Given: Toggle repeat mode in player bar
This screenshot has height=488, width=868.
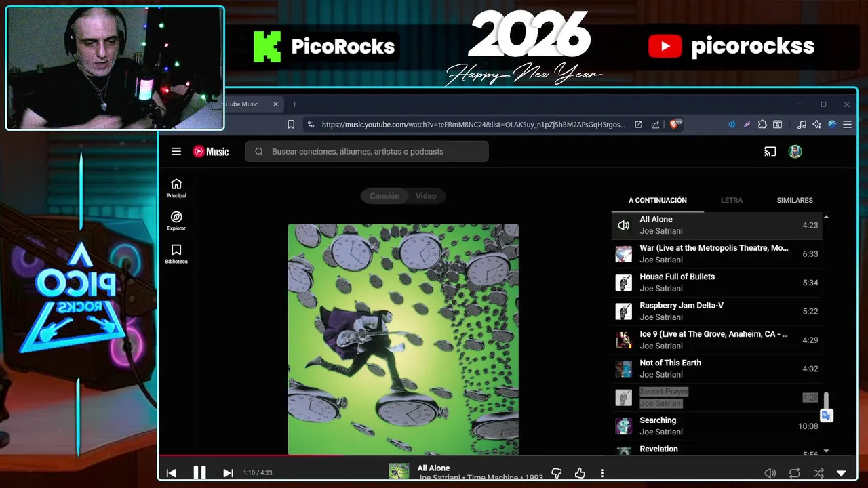Looking at the screenshot, I should point(794,473).
